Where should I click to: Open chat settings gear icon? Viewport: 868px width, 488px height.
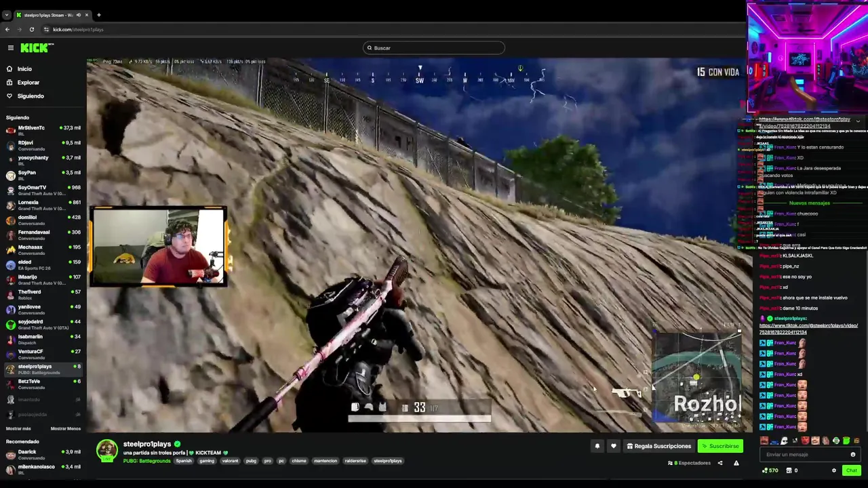pyautogui.click(x=835, y=470)
